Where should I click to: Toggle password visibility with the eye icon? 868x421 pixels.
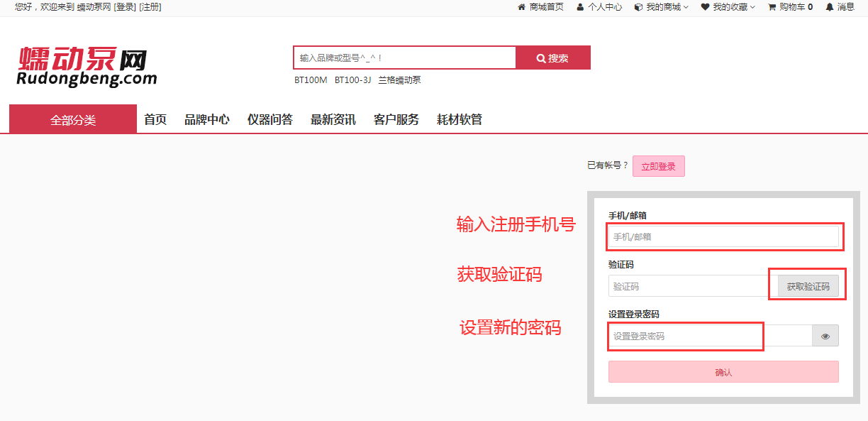825,335
